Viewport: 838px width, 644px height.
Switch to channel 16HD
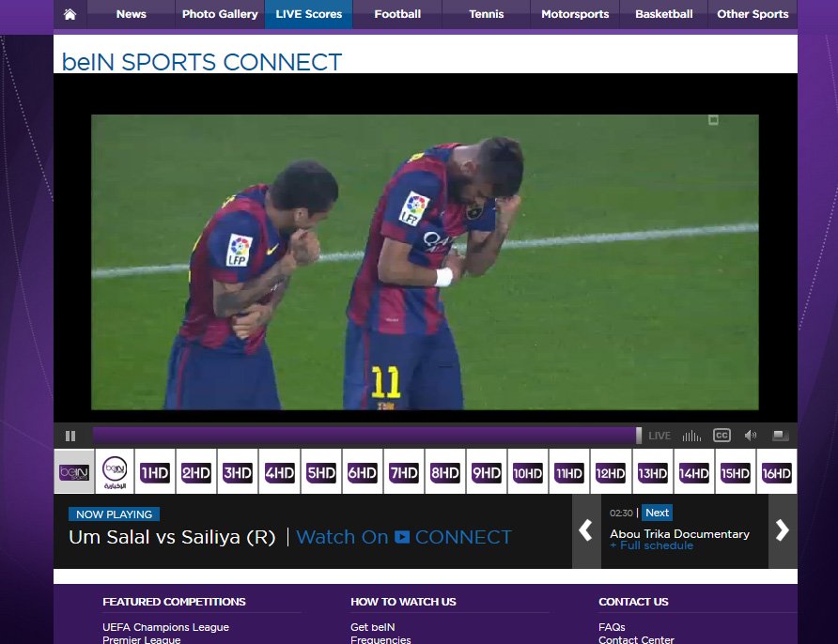pyautogui.click(x=777, y=472)
